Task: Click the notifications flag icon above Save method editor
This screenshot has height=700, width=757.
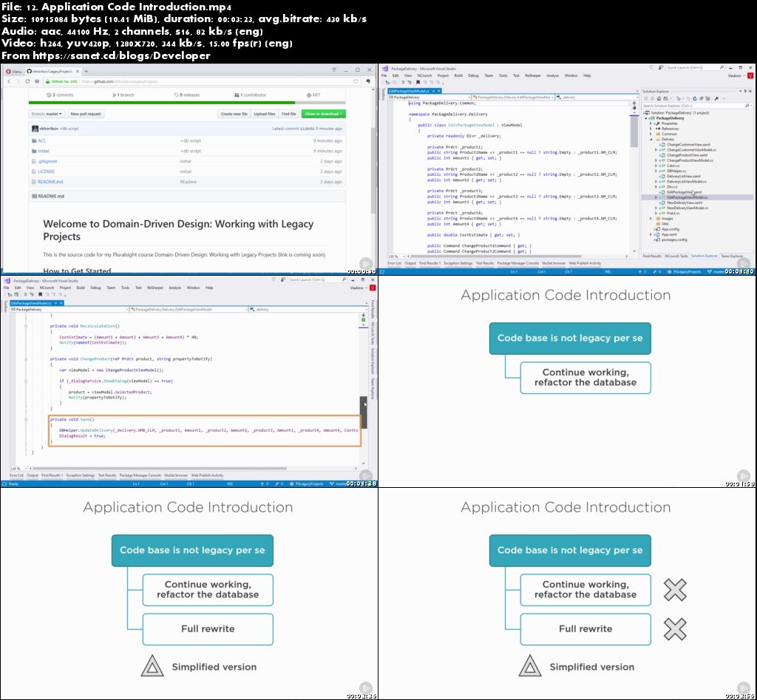Action: point(274,279)
